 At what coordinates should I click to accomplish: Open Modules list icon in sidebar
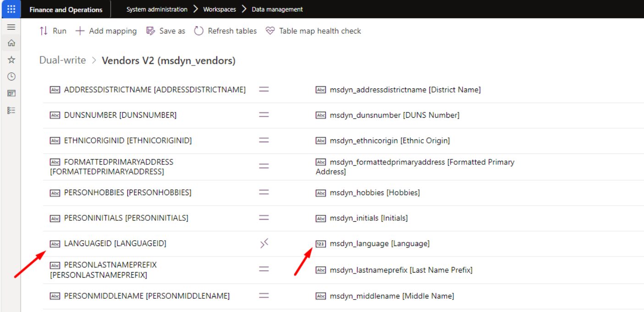tap(11, 110)
